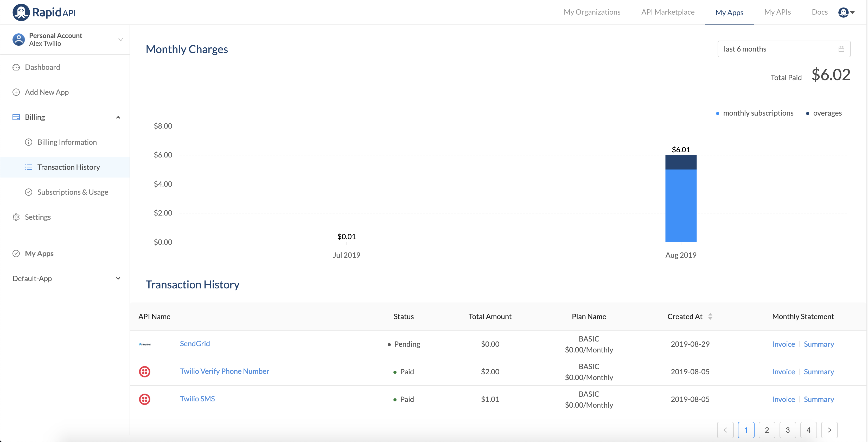The image size is (868, 442).
Task: Click the Twilio SMS row logo
Action: click(x=145, y=399)
